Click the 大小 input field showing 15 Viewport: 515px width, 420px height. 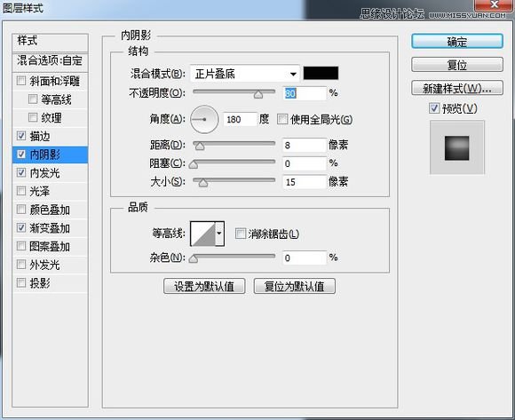pyautogui.click(x=305, y=182)
